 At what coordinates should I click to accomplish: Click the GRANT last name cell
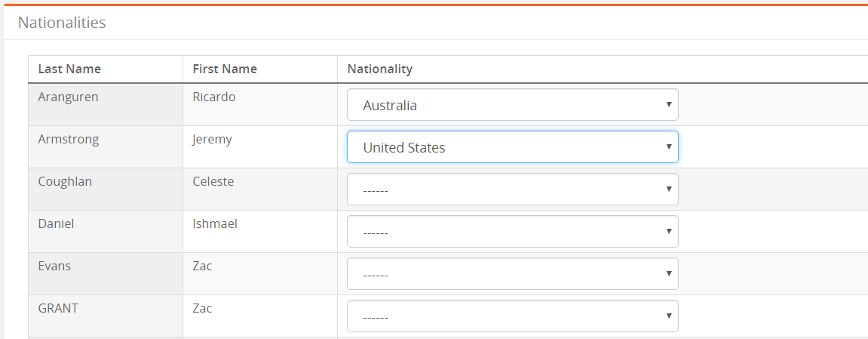[x=105, y=316]
